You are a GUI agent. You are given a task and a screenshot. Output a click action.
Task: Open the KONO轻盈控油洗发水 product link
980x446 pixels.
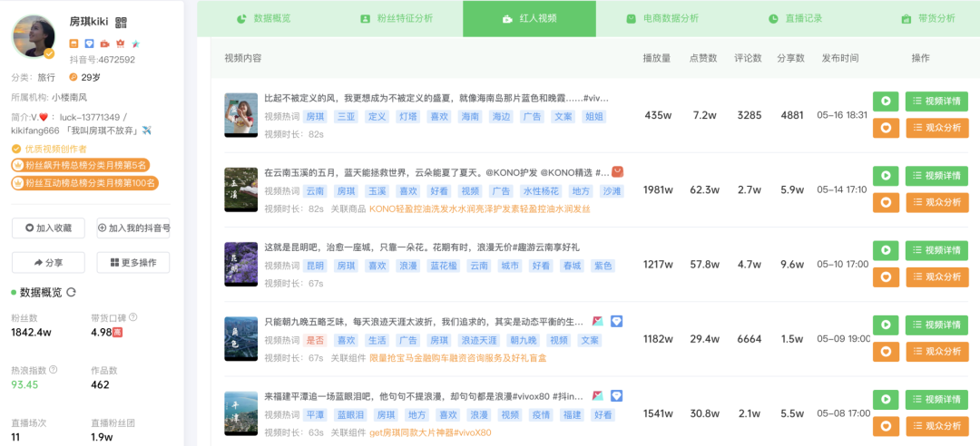click(479, 209)
